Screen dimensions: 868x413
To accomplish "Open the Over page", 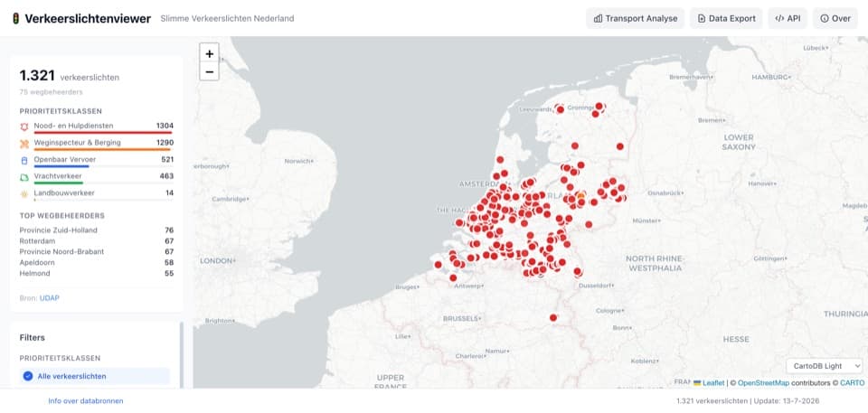I will click(x=835, y=18).
